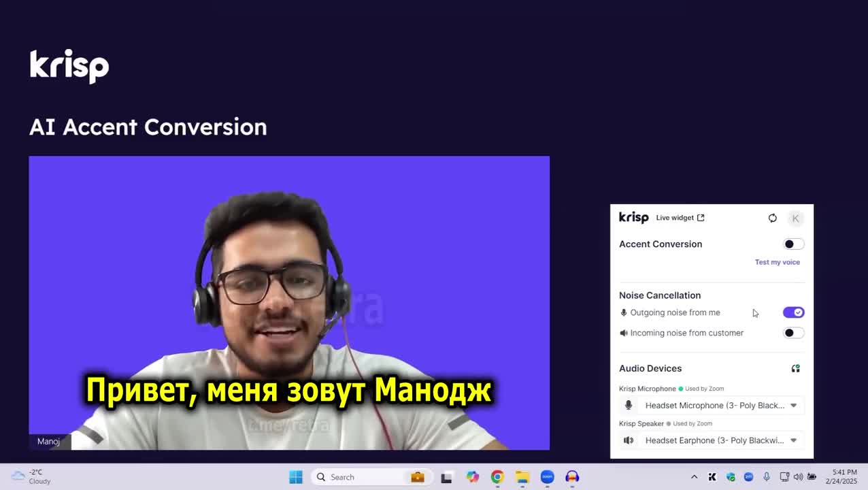Viewport: 868px width, 490px height.
Task: Show hidden system tray icons chevron
Action: 694,477
